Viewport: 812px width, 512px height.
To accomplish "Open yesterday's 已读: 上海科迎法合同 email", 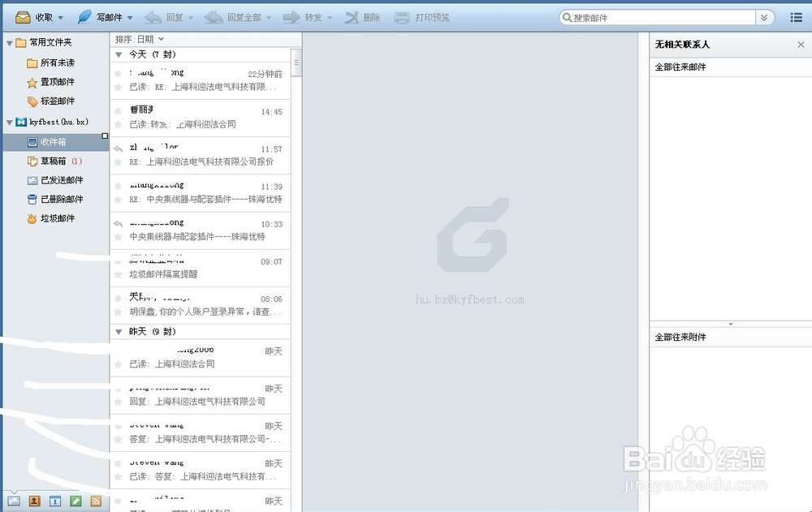I will pos(201,358).
